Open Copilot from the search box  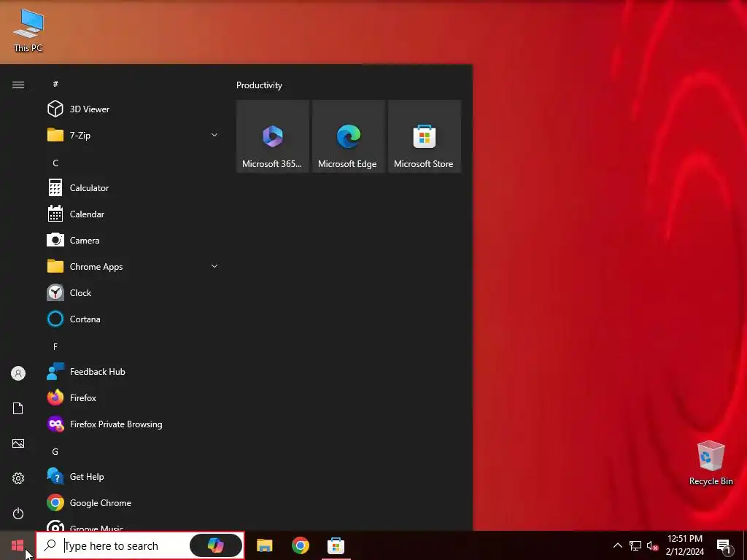point(216,545)
